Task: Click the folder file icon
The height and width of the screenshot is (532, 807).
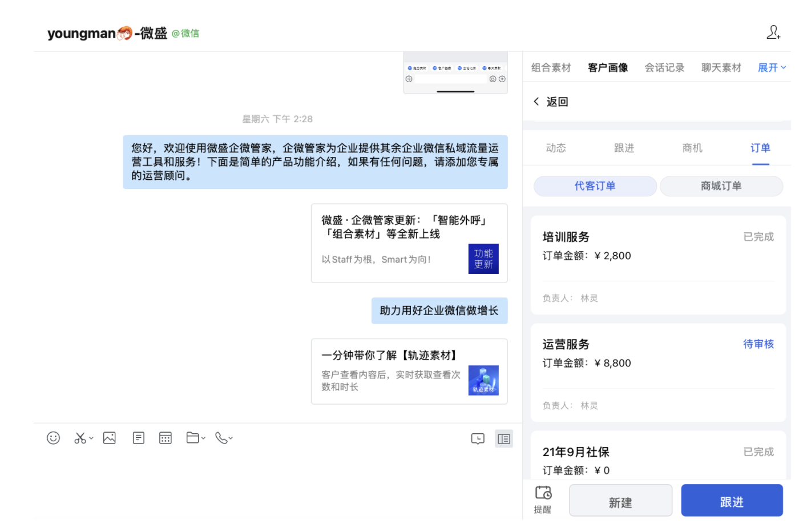Action: [x=193, y=438]
